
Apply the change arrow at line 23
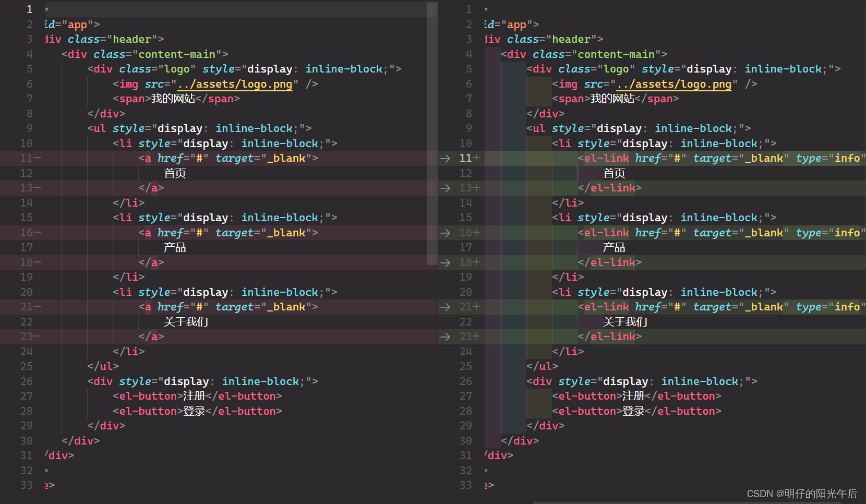[x=445, y=337]
